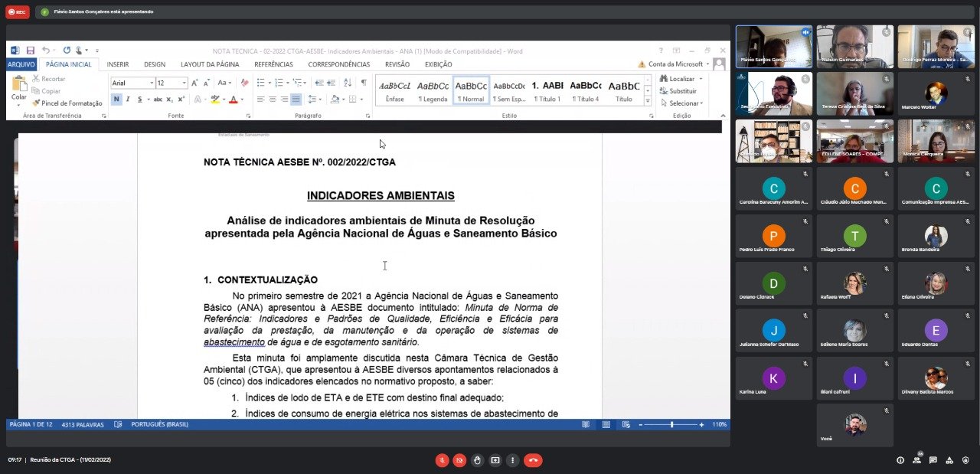
Task: Apply the Título 1 style
Action: point(547,90)
